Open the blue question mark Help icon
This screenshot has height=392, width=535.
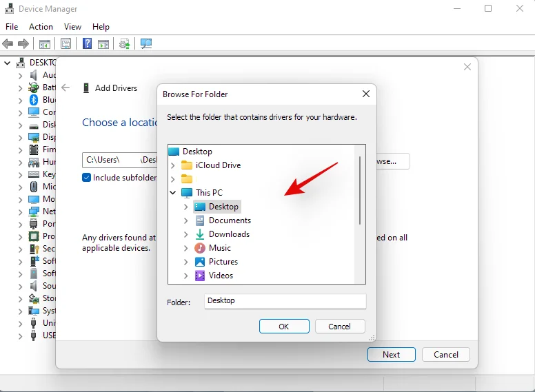pyautogui.click(x=88, y=44)
